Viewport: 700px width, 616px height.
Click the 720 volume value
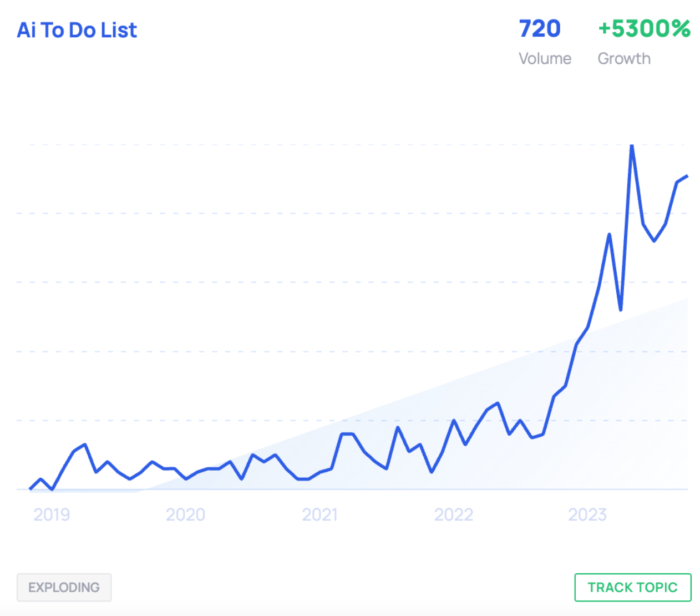(539, 29)
